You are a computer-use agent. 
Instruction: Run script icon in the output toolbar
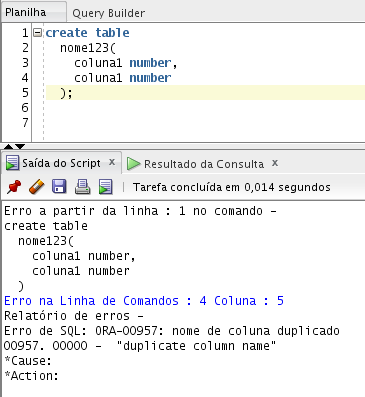(105, 187)
